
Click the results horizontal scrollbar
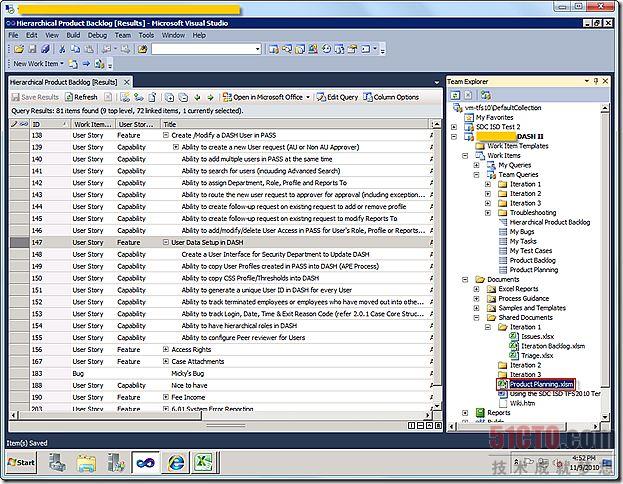(x=220, y=416)
